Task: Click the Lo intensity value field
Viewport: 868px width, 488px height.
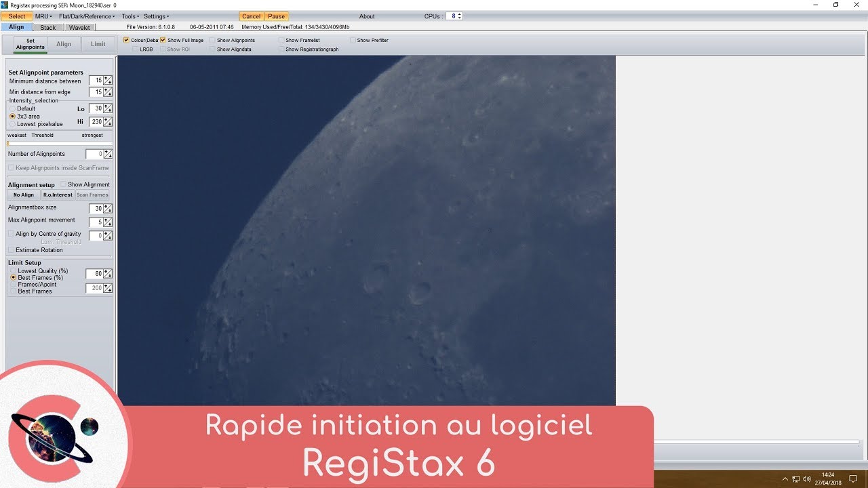Action: 96,108
